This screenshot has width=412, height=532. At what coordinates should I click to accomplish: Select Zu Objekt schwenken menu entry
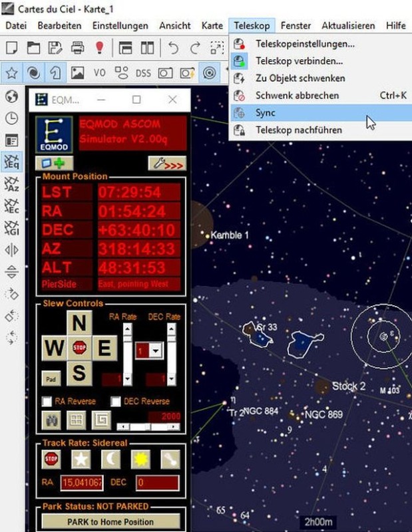point(321,78)
